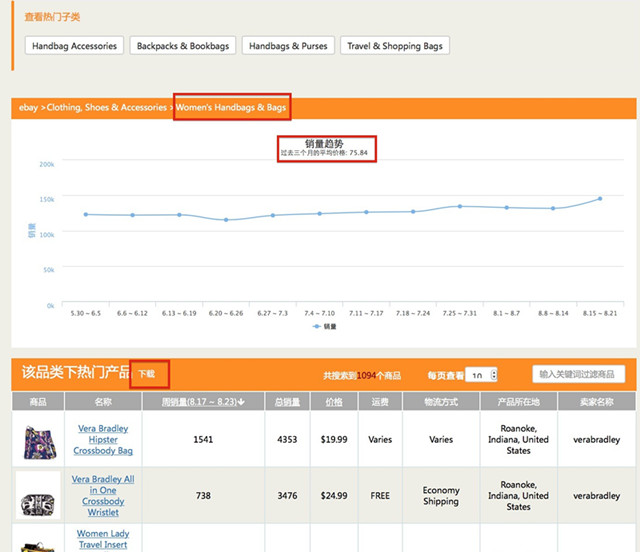
Task: Focus the keyword filter input field
Action: click(x=579, y=374)
